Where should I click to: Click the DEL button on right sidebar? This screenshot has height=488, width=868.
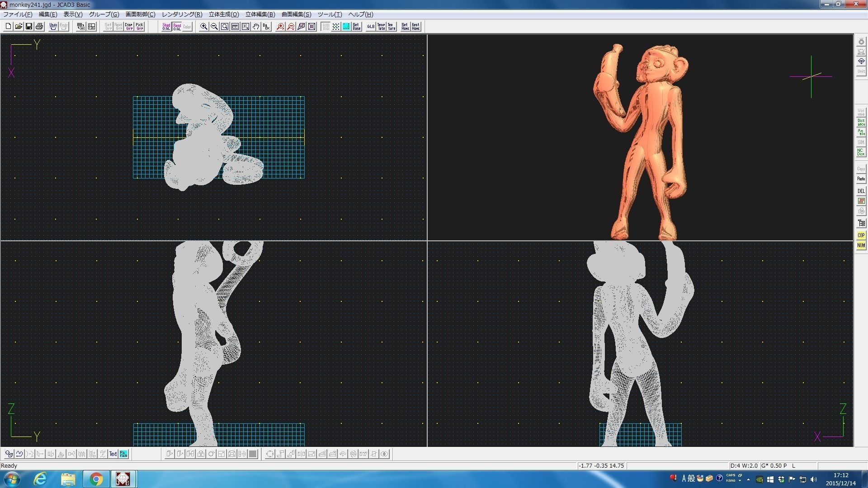[861, 191]
